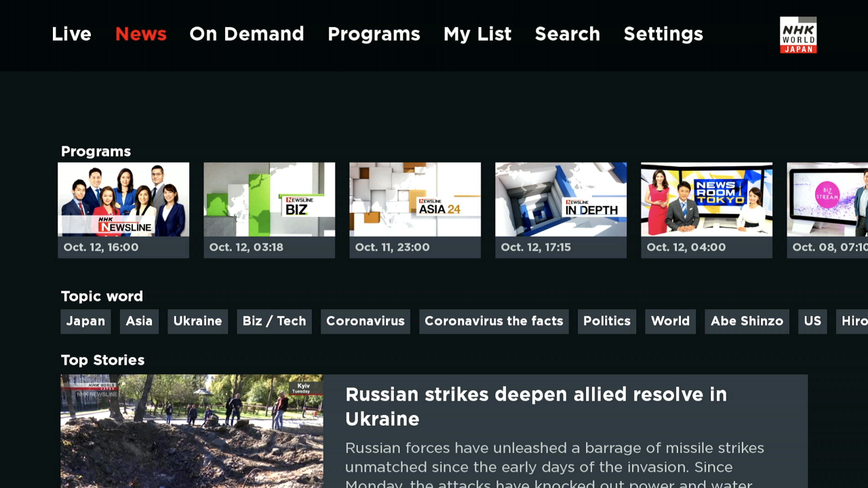The image size is (868, 488).
Task: Select the News tab
Action: coord(140,34)
